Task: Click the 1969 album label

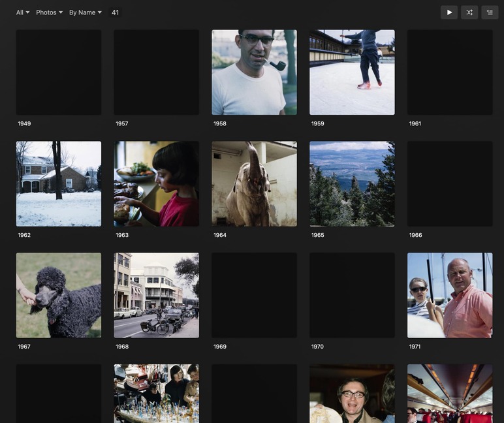Action: [220, 347]
